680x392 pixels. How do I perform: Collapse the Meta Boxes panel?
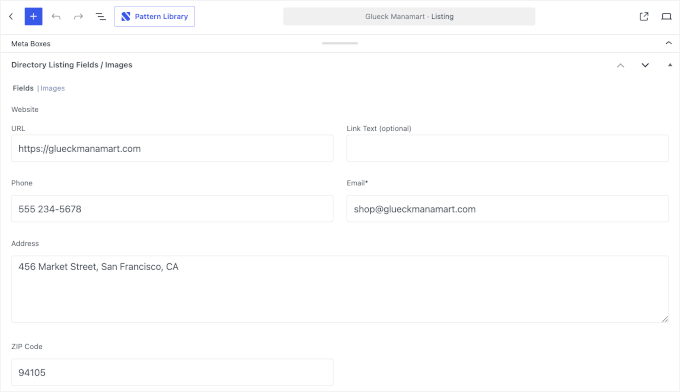[669, 43]
